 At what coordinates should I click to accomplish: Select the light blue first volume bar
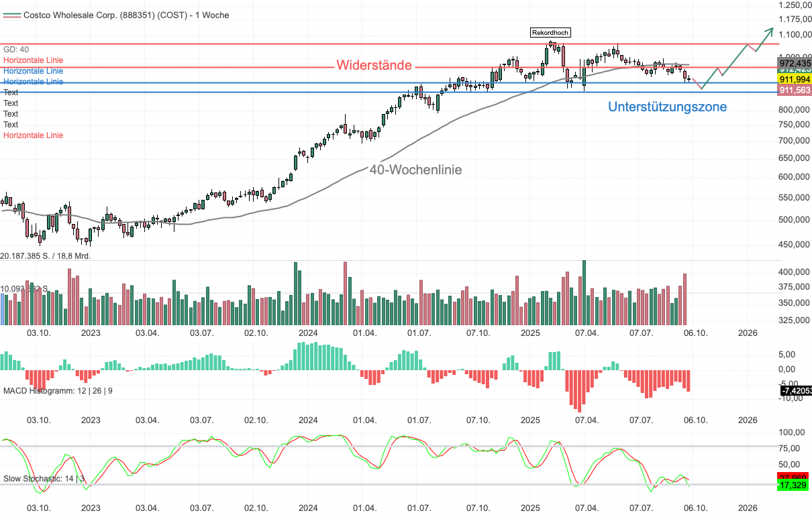[x=2, y=309]
